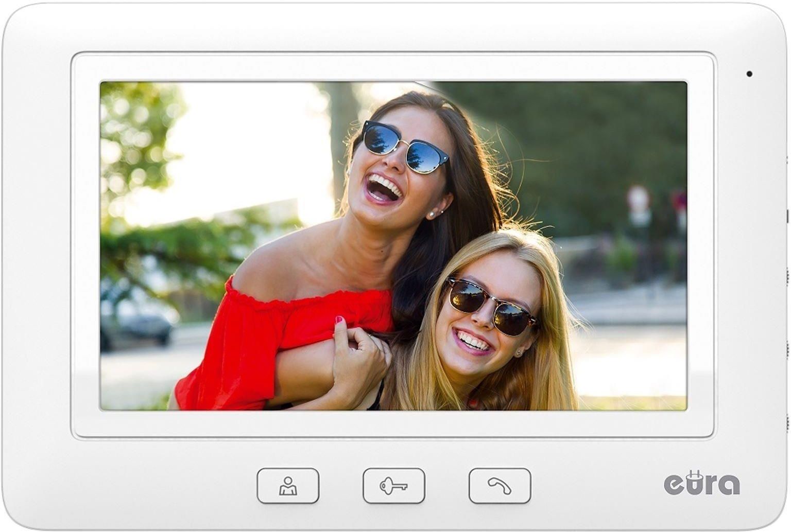Tap the key door-unlock button
The height and width of the screenshot is (532, 791).
(394, 485)
